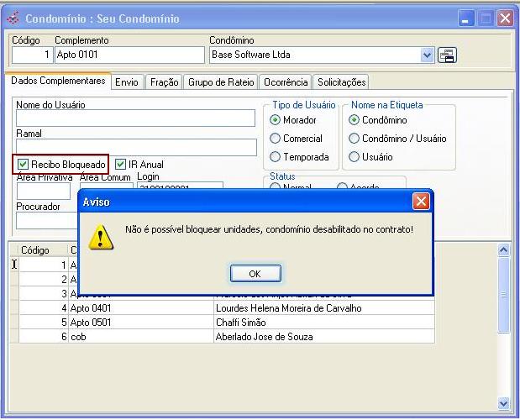Viewport: 520px width, 420px height.
Task: Select Usuário for Nome na Etiqueta
Action: pyautogui.click(x=354, y=157)
